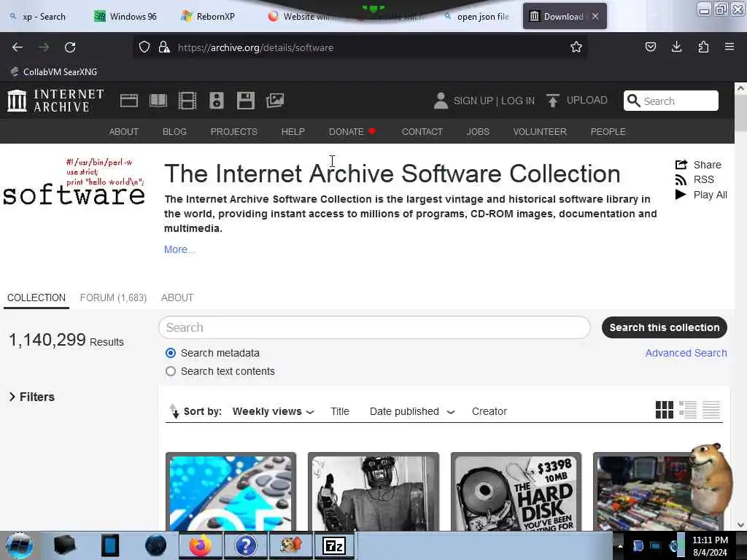Click the Play All triangle icon
The width and height of the screenshot is (747, 560).
(681, 195)
